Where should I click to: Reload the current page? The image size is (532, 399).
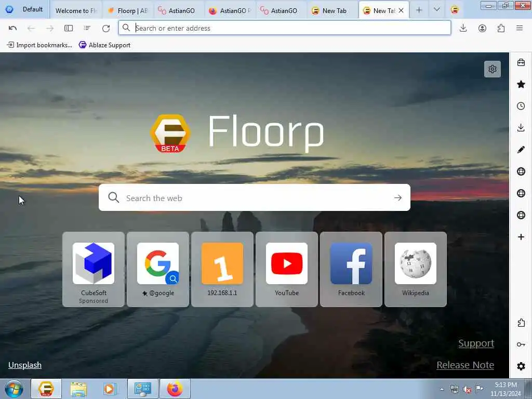[x=106, y=28]
